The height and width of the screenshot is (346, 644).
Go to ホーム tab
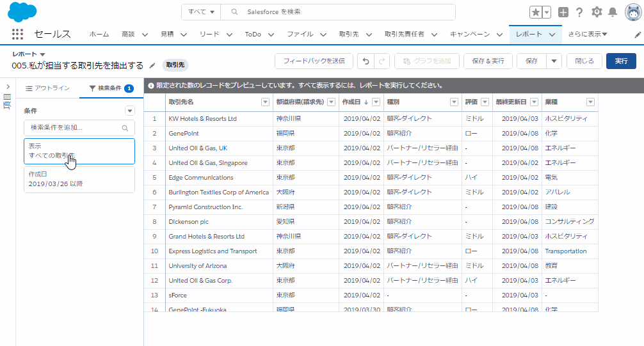(x=99, y=35)
